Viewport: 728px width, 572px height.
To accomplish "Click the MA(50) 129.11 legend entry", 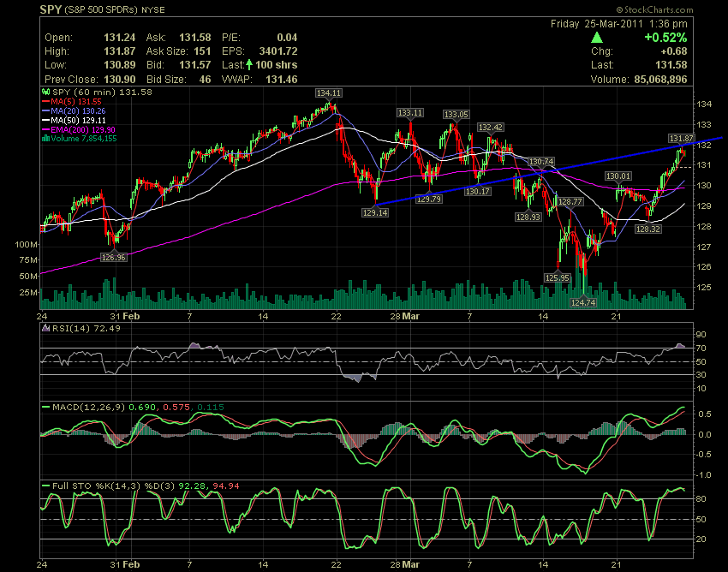I will pyautogui.click(x=74, y=120).
